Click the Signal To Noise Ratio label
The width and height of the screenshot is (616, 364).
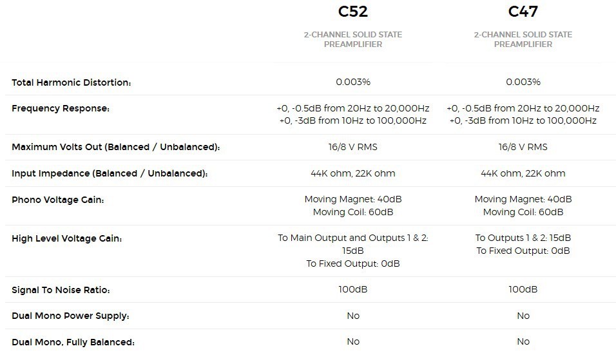click(x=61, y=290)
